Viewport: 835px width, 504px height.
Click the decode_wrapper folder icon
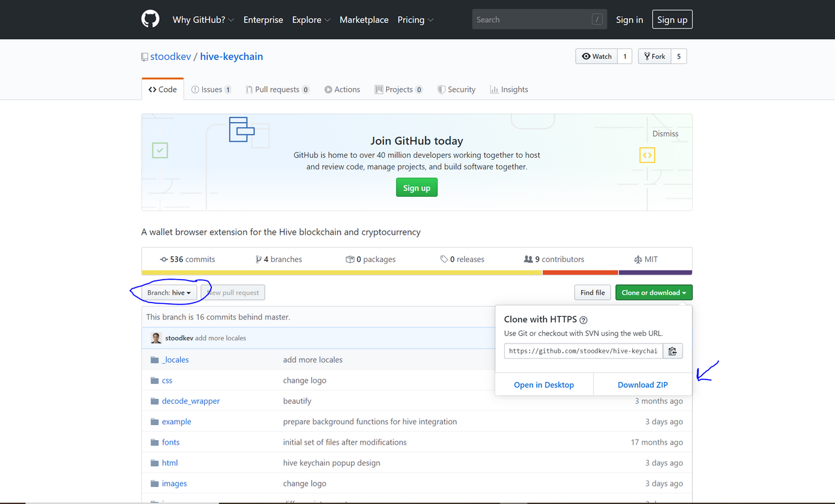coord(155,401)
